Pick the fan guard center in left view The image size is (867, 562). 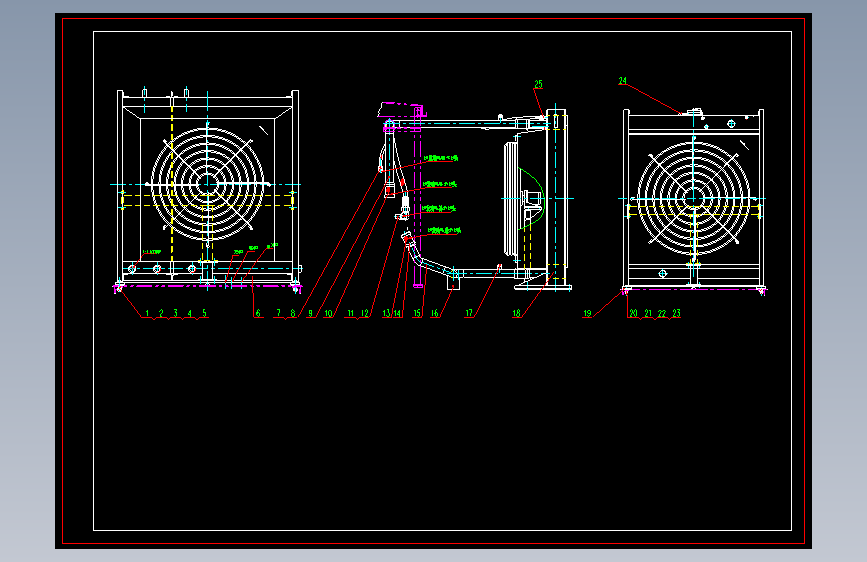click(x=207, y=184)
